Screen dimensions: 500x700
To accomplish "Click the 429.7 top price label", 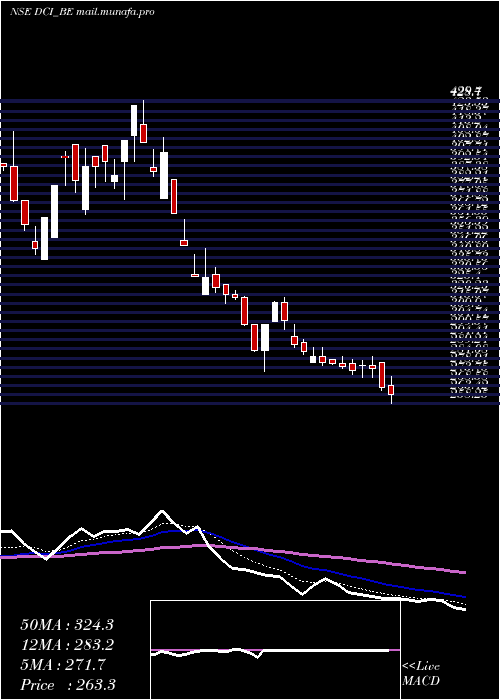I will click(x=466, y=92).
